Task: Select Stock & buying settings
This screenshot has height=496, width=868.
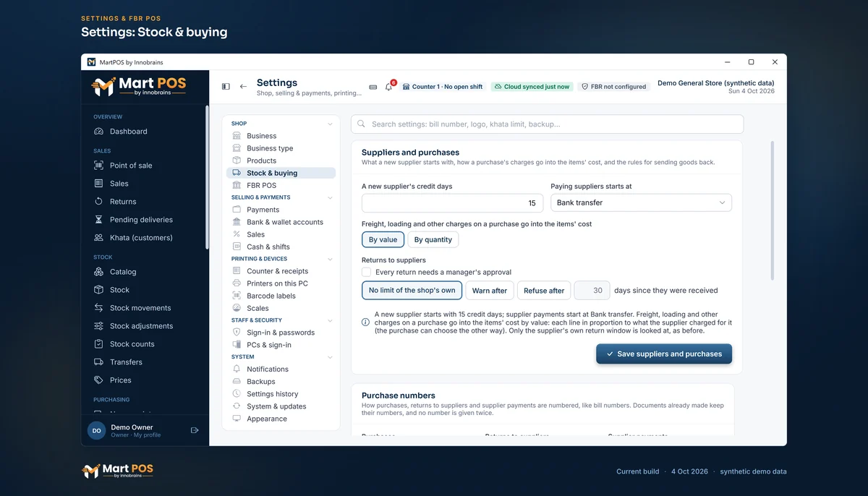Action: pyautogui.click(x=281, y=173)
